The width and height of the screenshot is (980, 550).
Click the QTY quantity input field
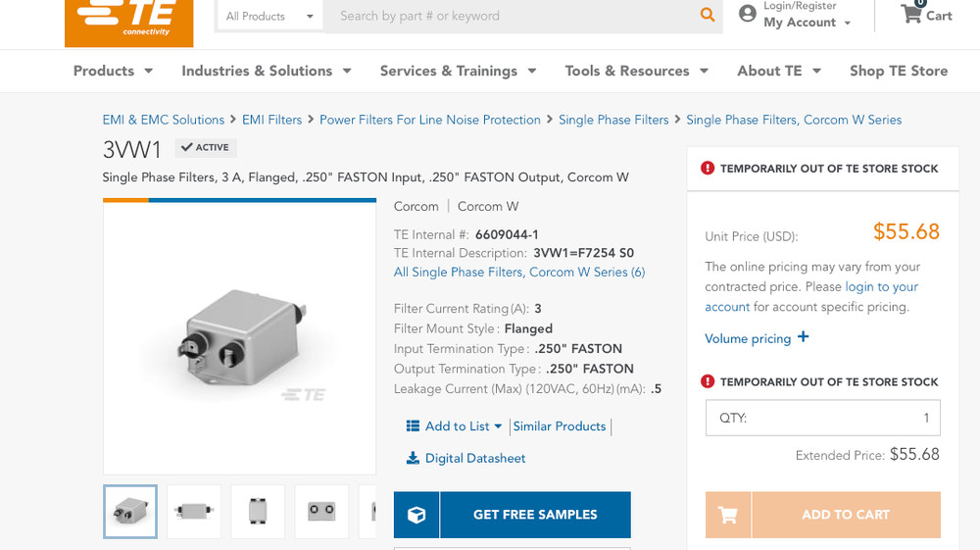click(822, 418)
